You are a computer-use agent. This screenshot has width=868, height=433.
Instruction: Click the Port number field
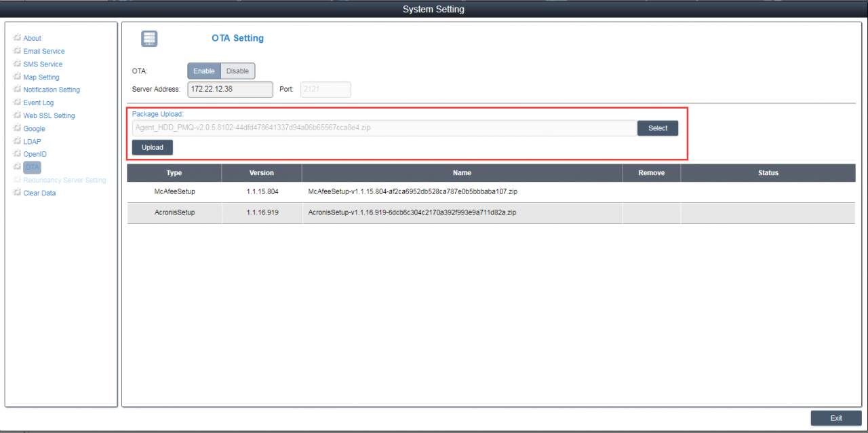pos(325,89)
